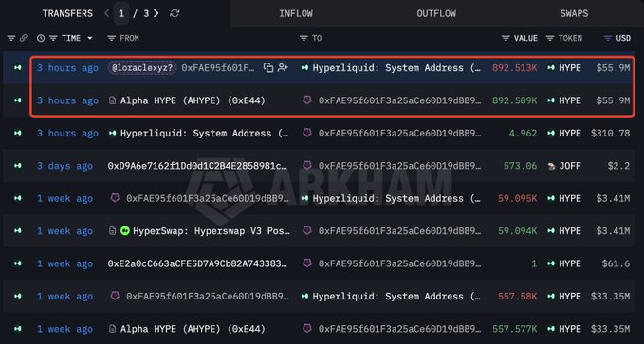This screenshot has width=644, height=344.
Task: Open chain icon on 892.513K row
Action: pos(18,67)
